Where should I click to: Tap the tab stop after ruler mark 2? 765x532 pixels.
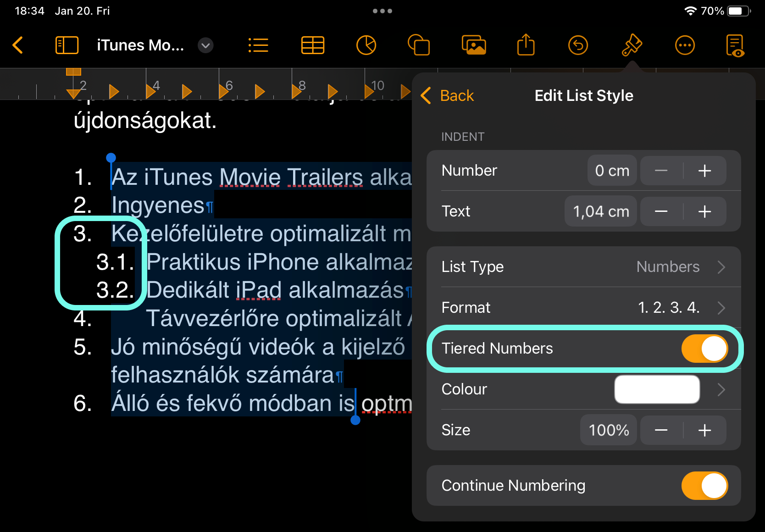(114, 91)
